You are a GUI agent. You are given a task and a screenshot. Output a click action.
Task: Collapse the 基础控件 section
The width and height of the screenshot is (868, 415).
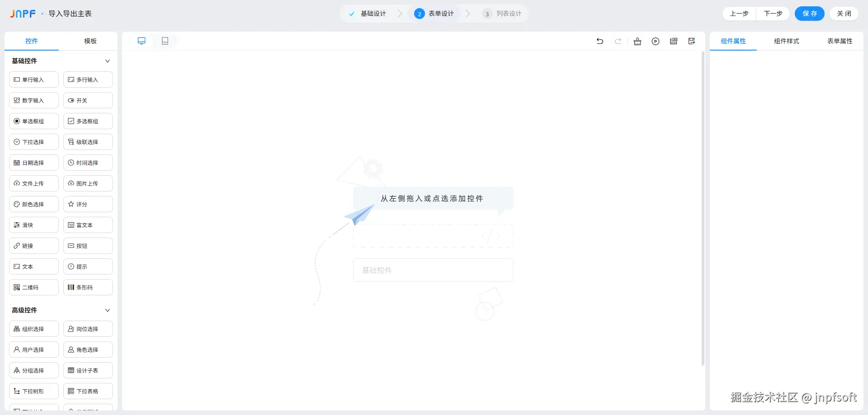click(x=108, y=61)
